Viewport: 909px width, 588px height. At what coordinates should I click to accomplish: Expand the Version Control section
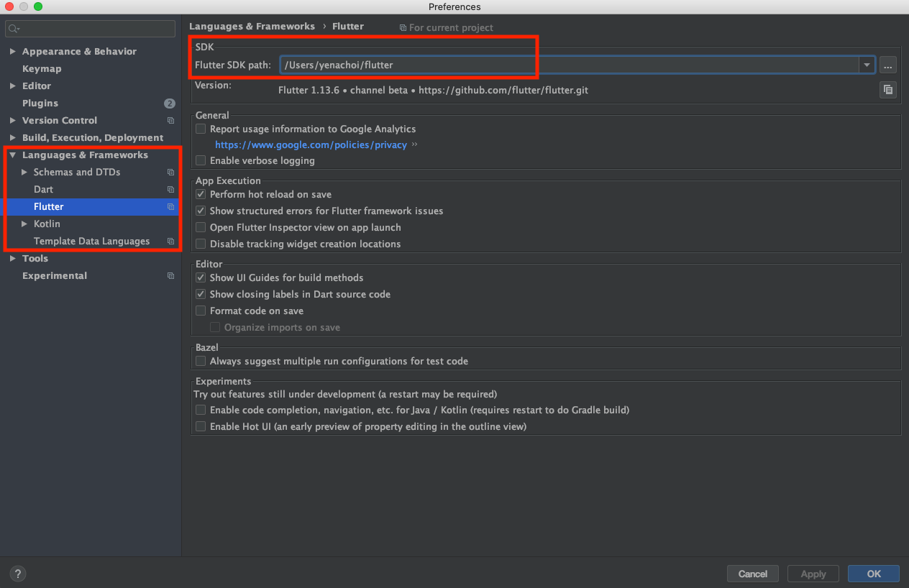[13, 121]
